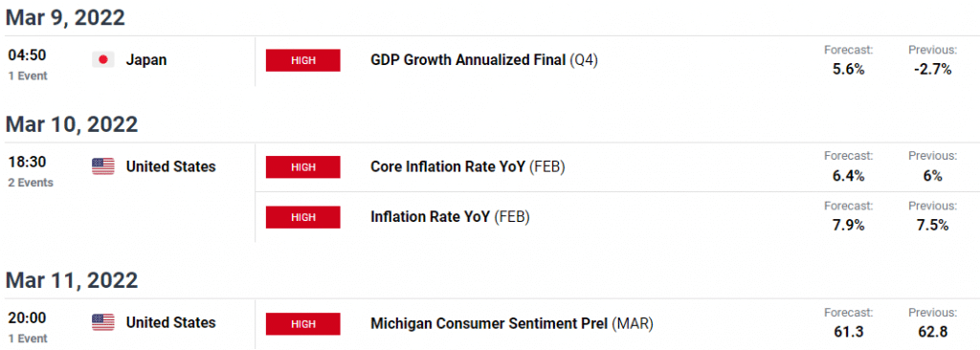Image resolution: width=980 pixels, height=350 pixels.
Task: Select the HIGH badge for Michigan Sentiment
Action: click(x=303, y=323)
